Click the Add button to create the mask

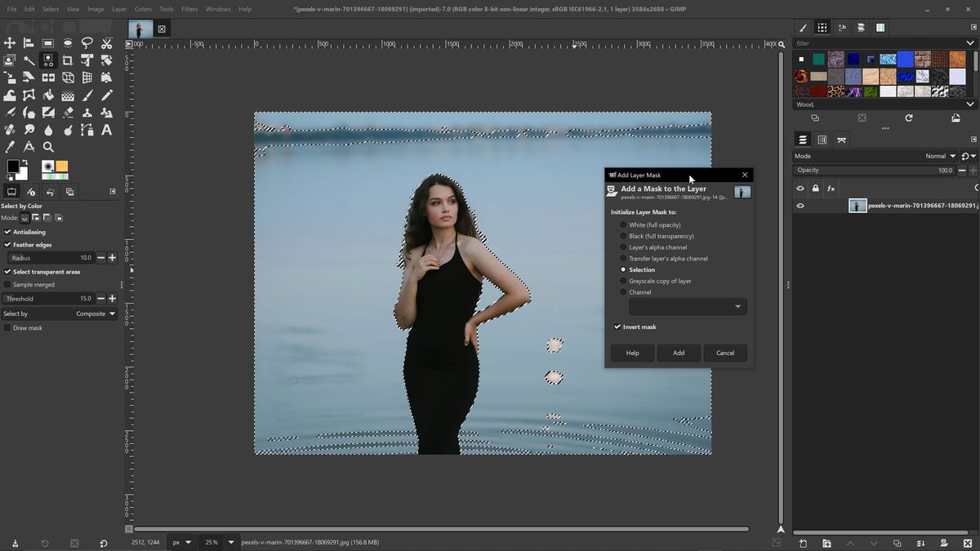[x=678, y=353]
